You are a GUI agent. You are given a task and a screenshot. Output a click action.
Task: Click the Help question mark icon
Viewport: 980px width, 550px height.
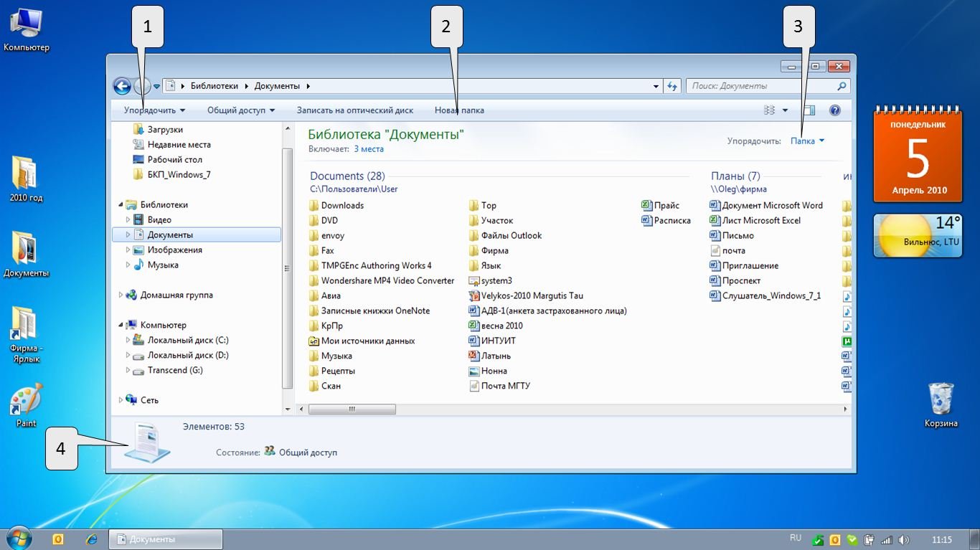834,110
